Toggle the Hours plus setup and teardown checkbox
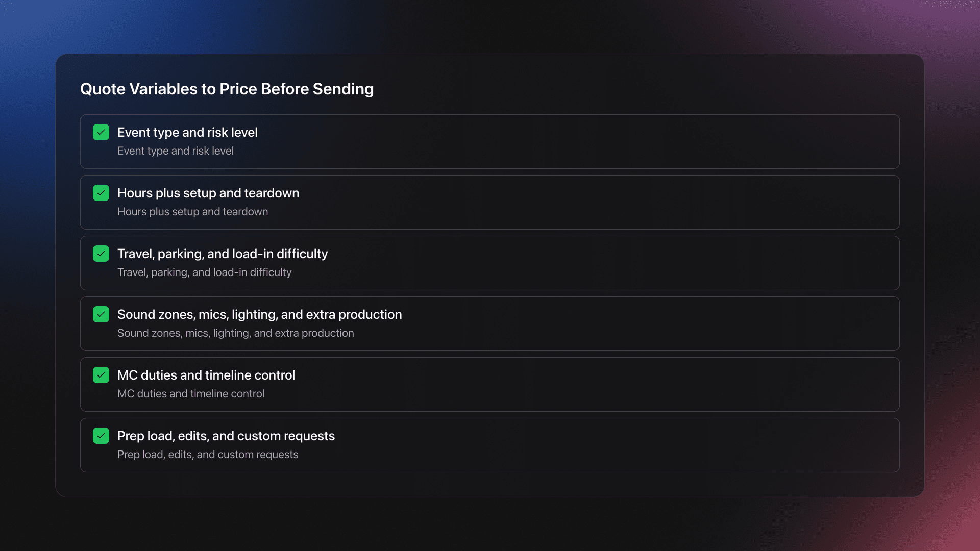Screen dimensions: 980x551 [x=101, y=193]
